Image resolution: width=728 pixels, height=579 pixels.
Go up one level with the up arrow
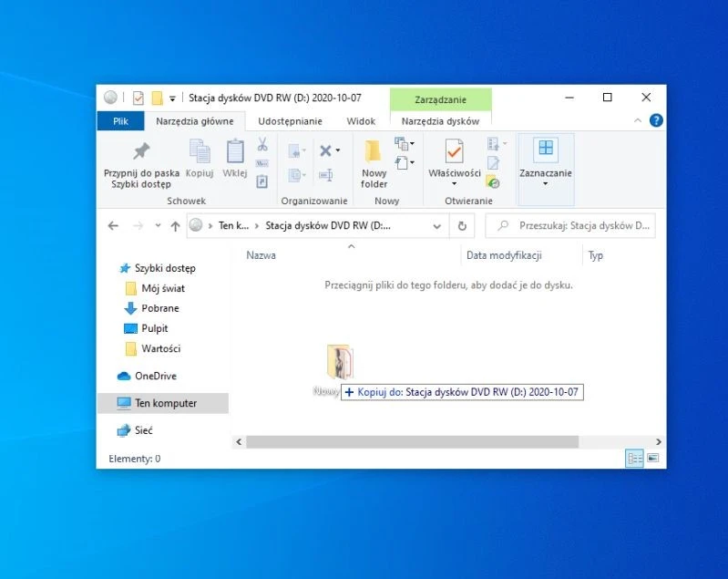coord(175,226)
